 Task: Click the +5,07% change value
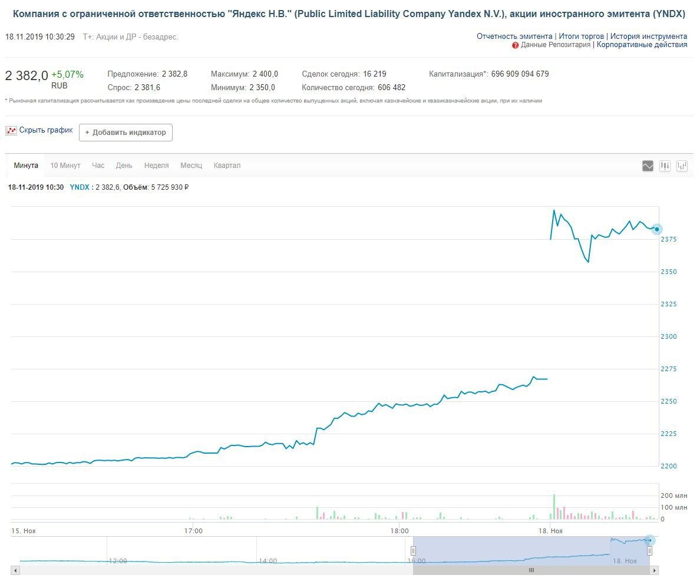click(x=67, y=75)
